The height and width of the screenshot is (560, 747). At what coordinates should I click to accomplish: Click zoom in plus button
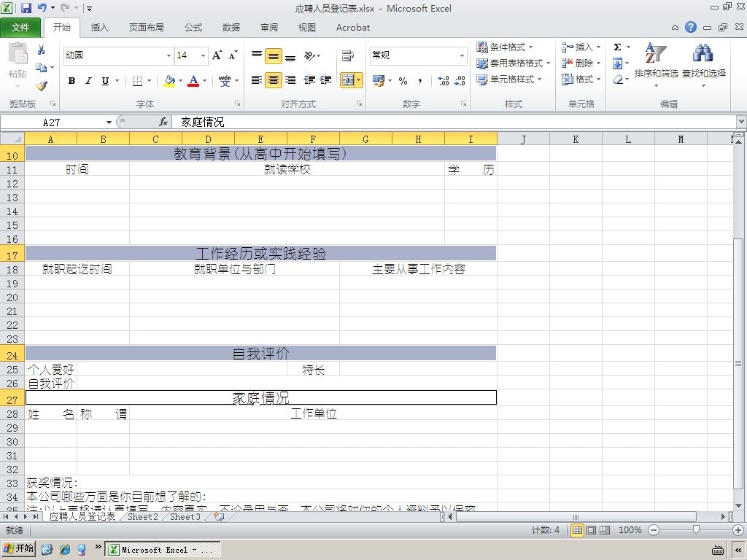click(x=738, y=530)
